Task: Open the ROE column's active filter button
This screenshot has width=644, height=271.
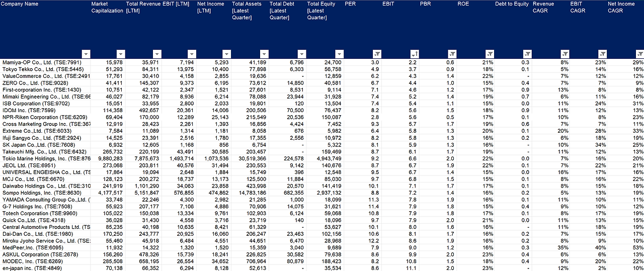Action: tap(490, 54)
